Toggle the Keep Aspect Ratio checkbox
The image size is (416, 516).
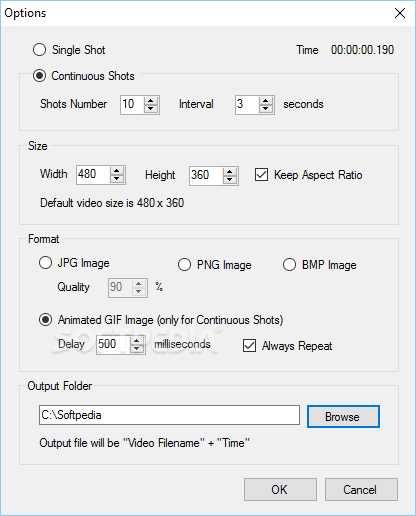coord(261,175)
